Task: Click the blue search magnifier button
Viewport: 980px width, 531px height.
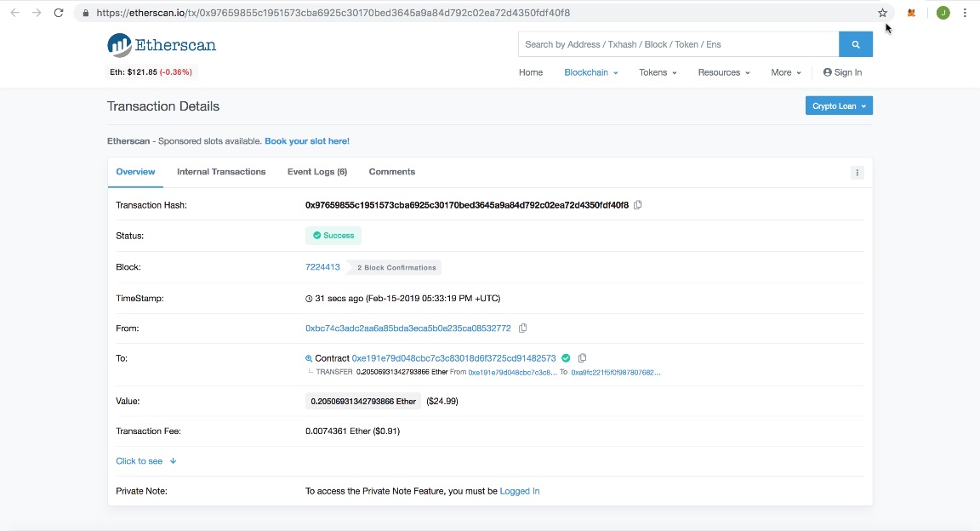Action: 856,44
